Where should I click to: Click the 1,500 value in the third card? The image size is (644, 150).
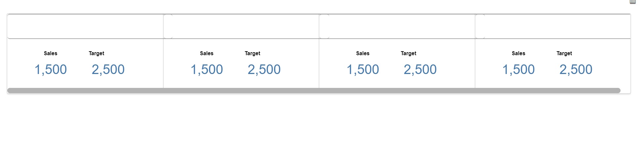tap(363, 69)
